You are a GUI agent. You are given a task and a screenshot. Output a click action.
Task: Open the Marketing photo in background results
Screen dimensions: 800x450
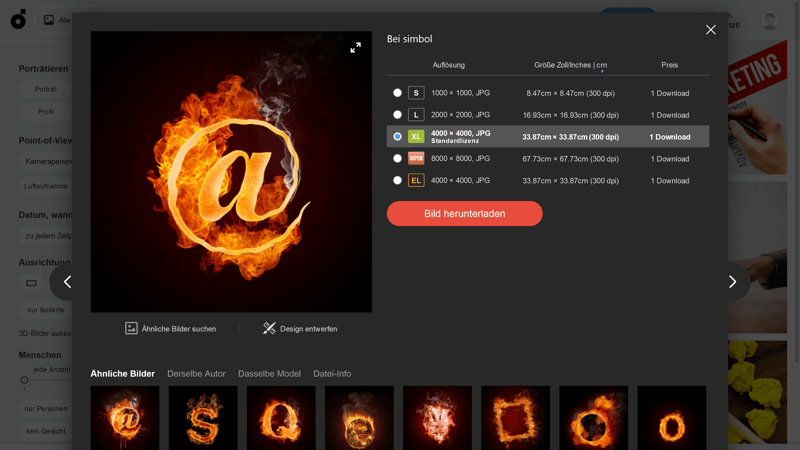[758, 107]
